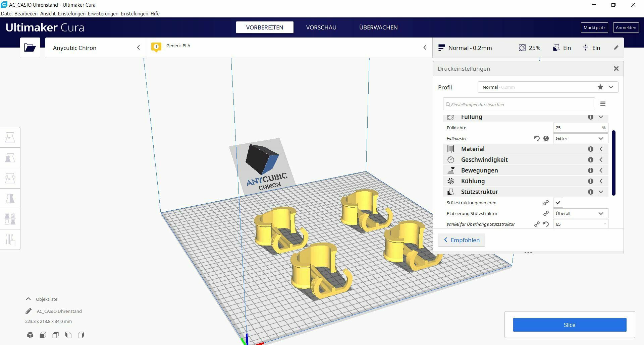Click the link icon for Platzierung Stützstruktur
Viewport: 644px width, 345px height.
(x=546, y=213)
